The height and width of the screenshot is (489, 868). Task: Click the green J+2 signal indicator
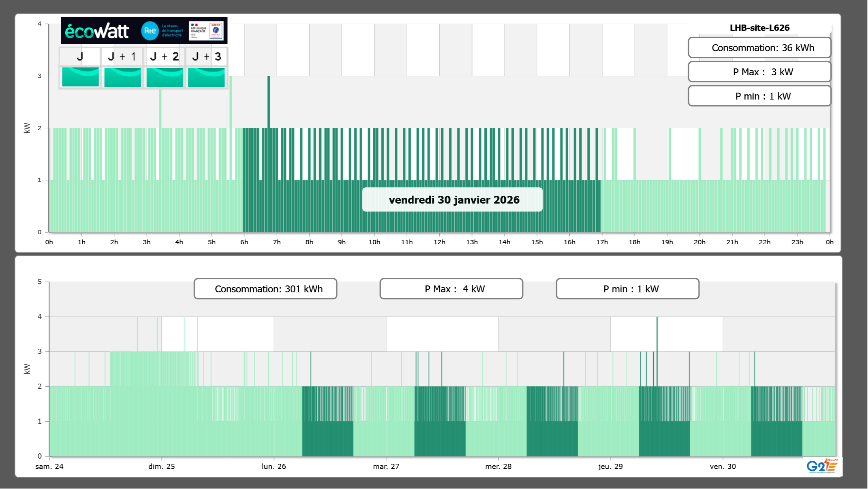click(x=165, y=77)
